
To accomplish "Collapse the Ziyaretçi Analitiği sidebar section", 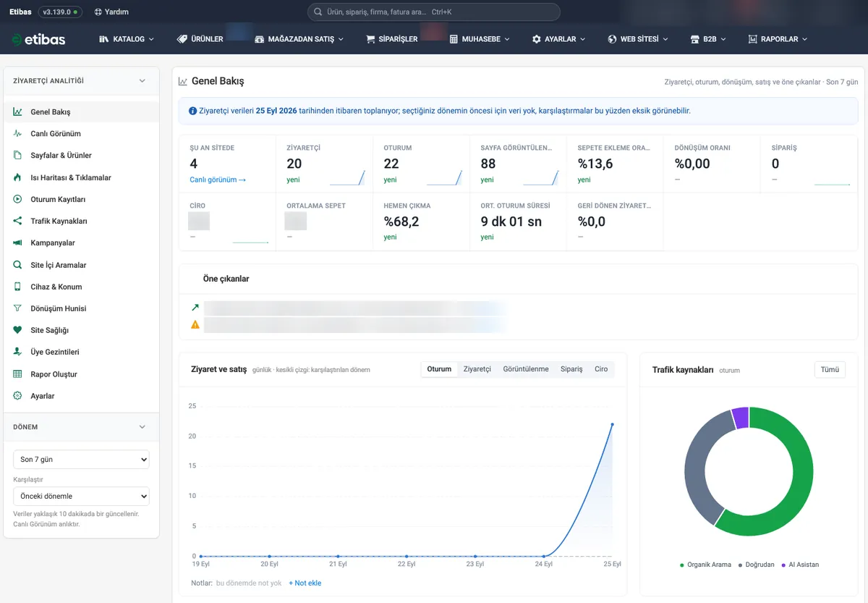I will [x=142, y=81].
